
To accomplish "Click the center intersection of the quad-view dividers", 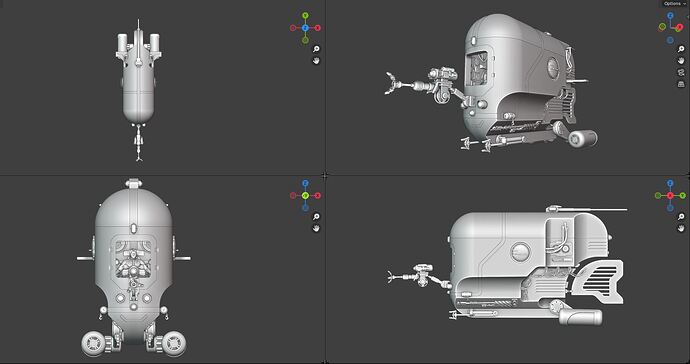I will pos(325,175).
